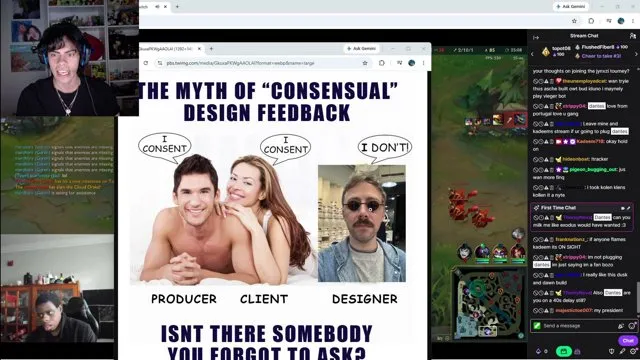Click the 'Stream Chat' header text
This screenshot has height=360, width=640.
(584, 36)
